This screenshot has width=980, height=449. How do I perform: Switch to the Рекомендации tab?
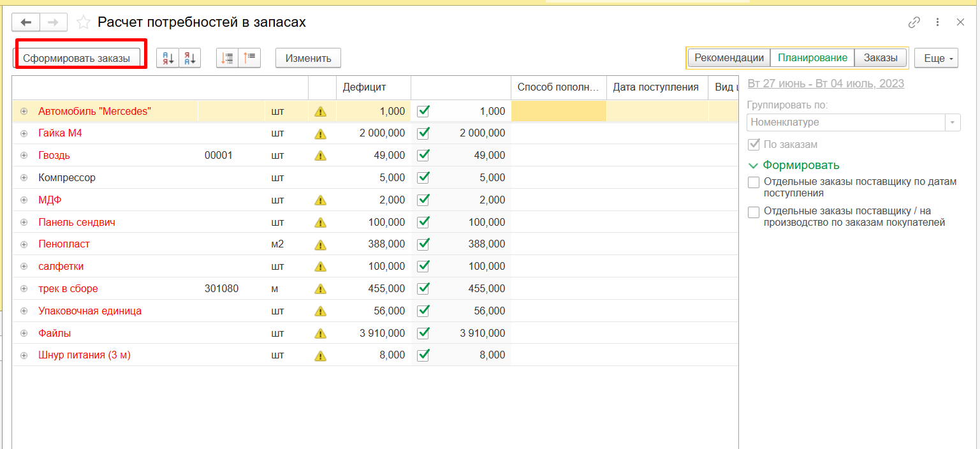coord(729,58)
